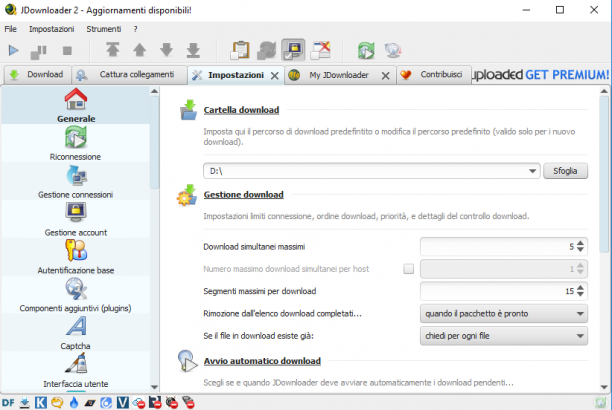612x410 pixels.
Task: Increase Segmenti massimi per download value
Action: pos(580,287)
